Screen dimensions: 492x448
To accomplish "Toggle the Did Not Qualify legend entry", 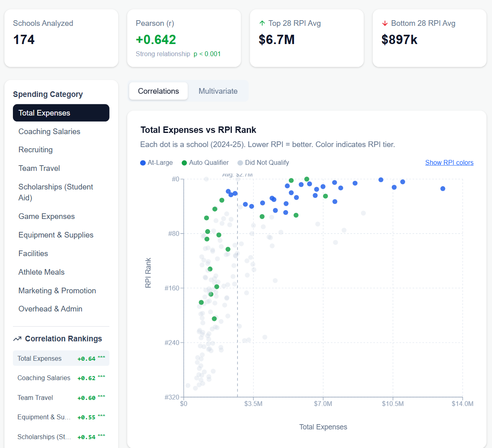I will tap(263, 163).
